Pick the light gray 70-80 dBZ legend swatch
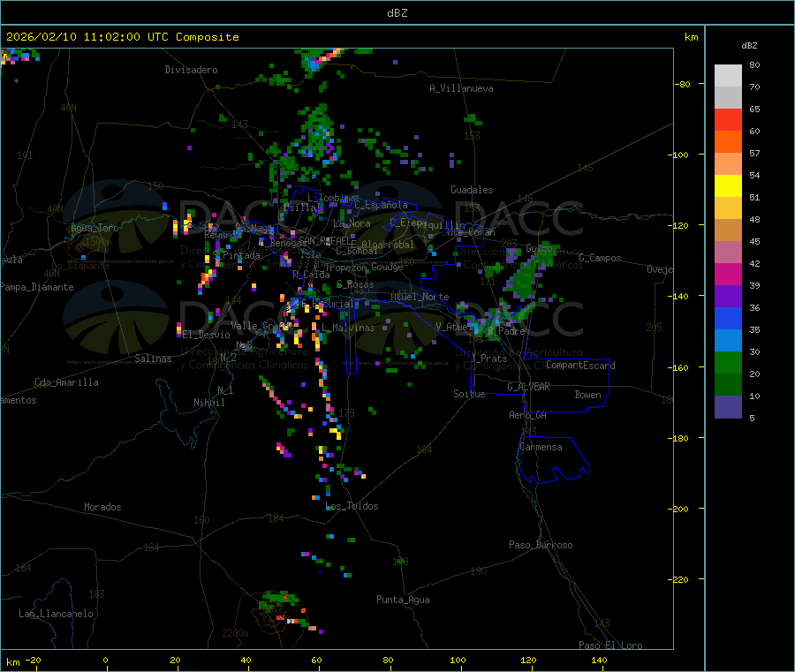This screenshot has height=672, width=795. pyautogui.click(x=728, y=76)
